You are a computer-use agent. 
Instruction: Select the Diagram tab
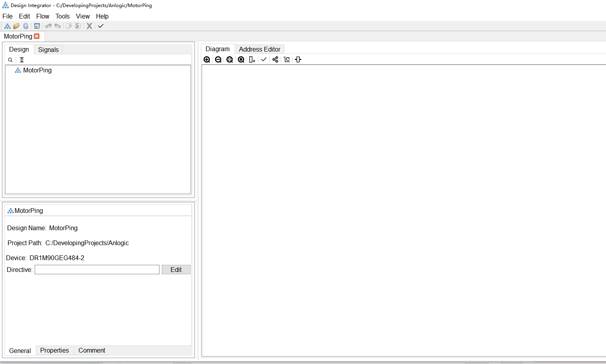(218, 49)
